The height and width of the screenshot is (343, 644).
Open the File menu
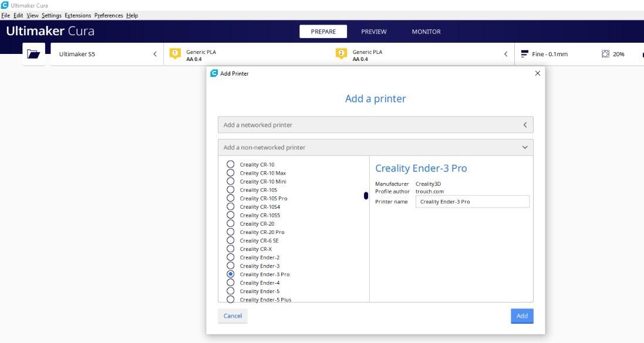6,15
